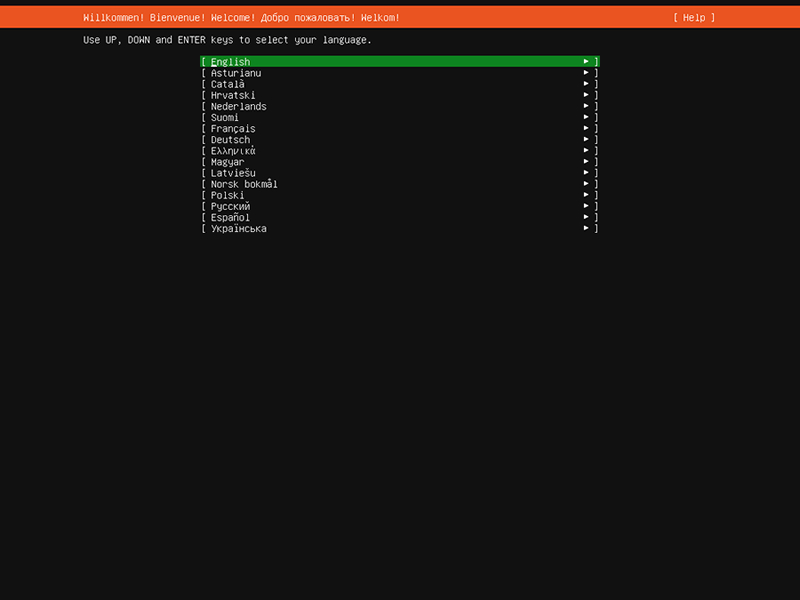The height and width of the screenshot is (600, 800).
Task: Click arrow icon beside Polski
Action: click(x=586, y=195)
